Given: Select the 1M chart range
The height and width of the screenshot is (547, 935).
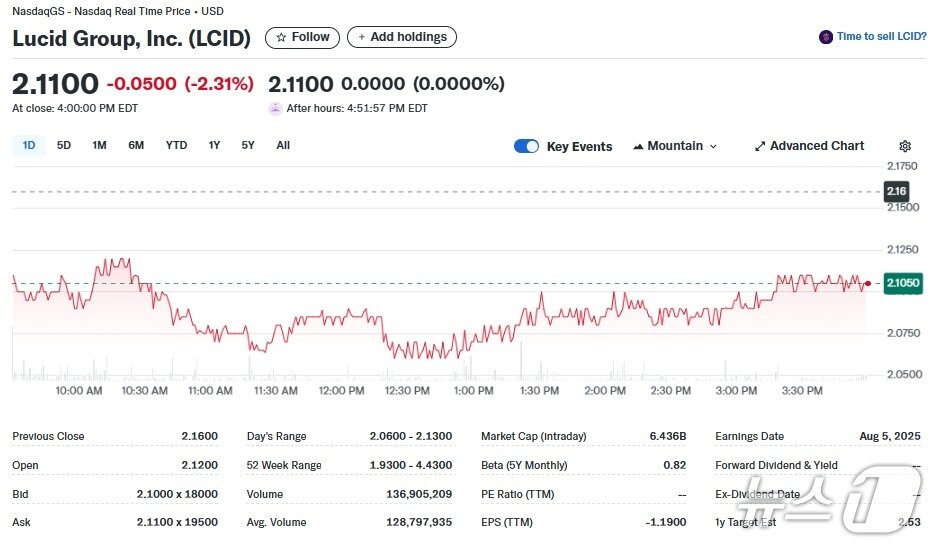Looking at the screenshot, I should [99, 145].
